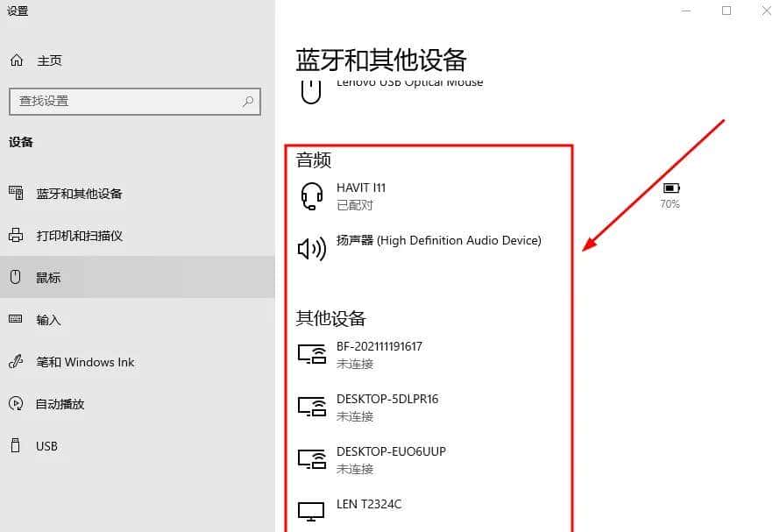Select the Mouse icon in the sidebar

pos(15,277)
